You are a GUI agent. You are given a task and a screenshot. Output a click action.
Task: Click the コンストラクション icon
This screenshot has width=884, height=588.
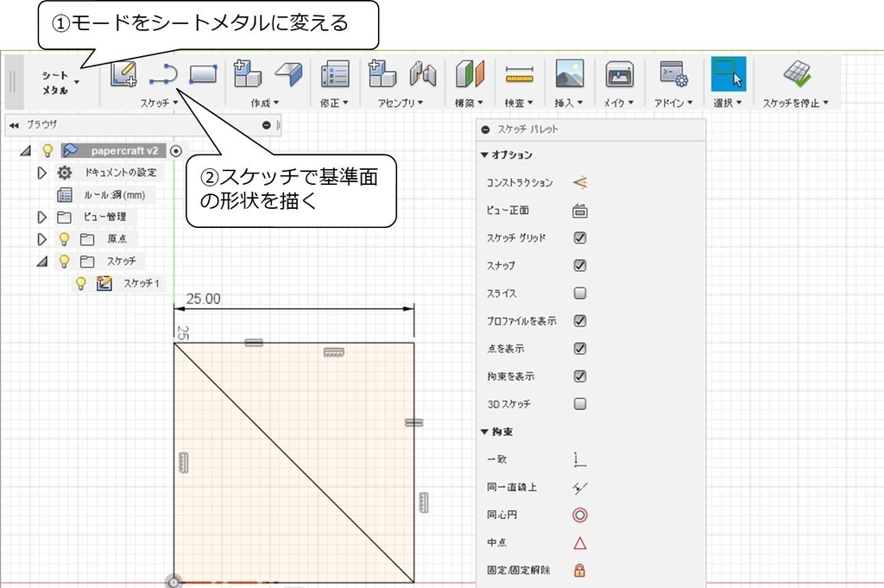pyautogui.click(x=580, y=182)
